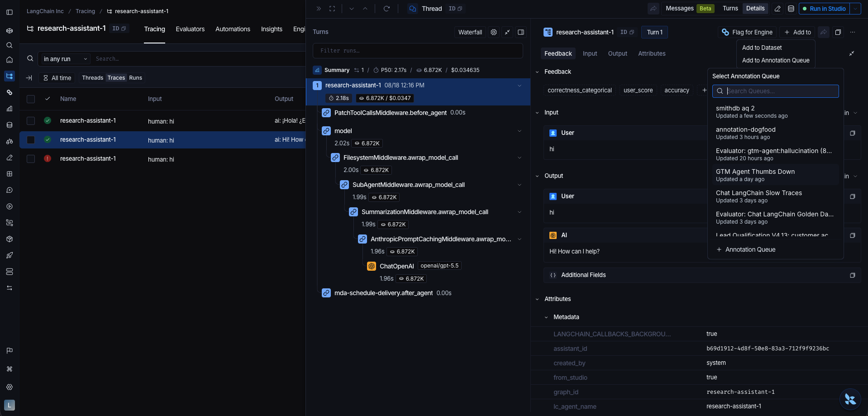Click the Waterfall button
This screenshot has width=868, height=416.
tap(470, 32)
